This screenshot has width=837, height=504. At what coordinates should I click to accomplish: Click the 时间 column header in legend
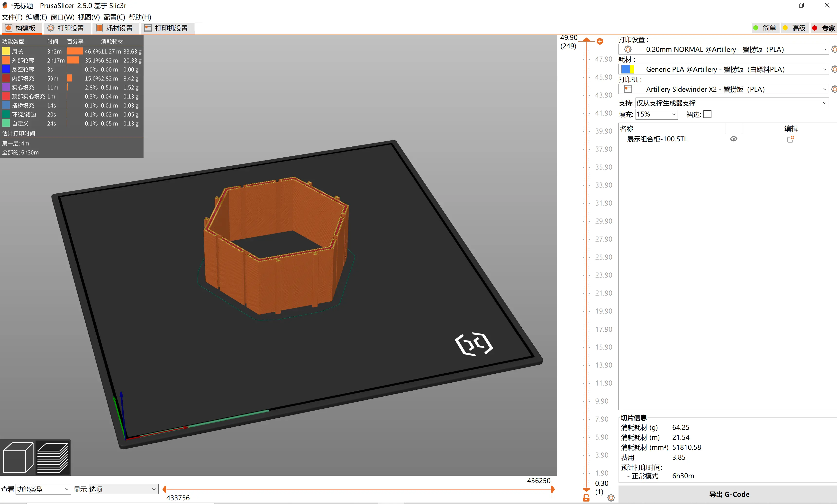[x=53, y=41]
